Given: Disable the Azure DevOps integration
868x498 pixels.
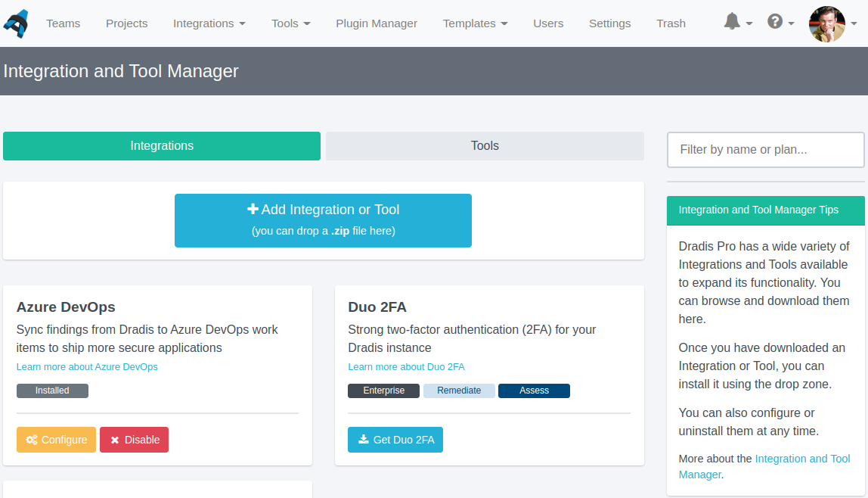Looking at the screenshot, I should tap(134, 440).
